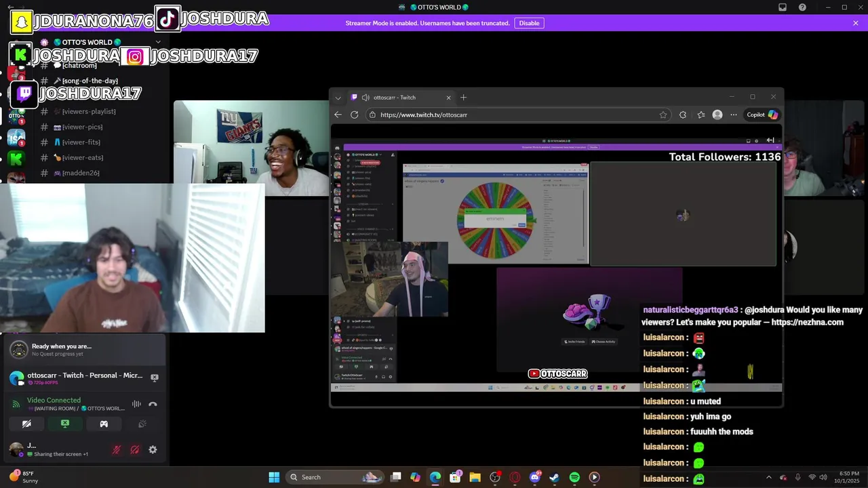Switch to Discord on the taskbar

[534, 477]
